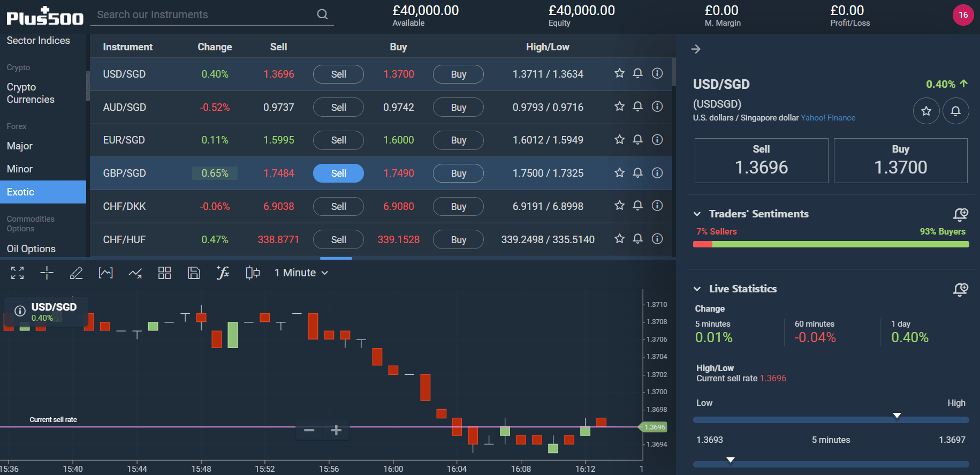Favorite CHF/DKK with row star
This screenshot has width=980, height=475.
(619, 206)
